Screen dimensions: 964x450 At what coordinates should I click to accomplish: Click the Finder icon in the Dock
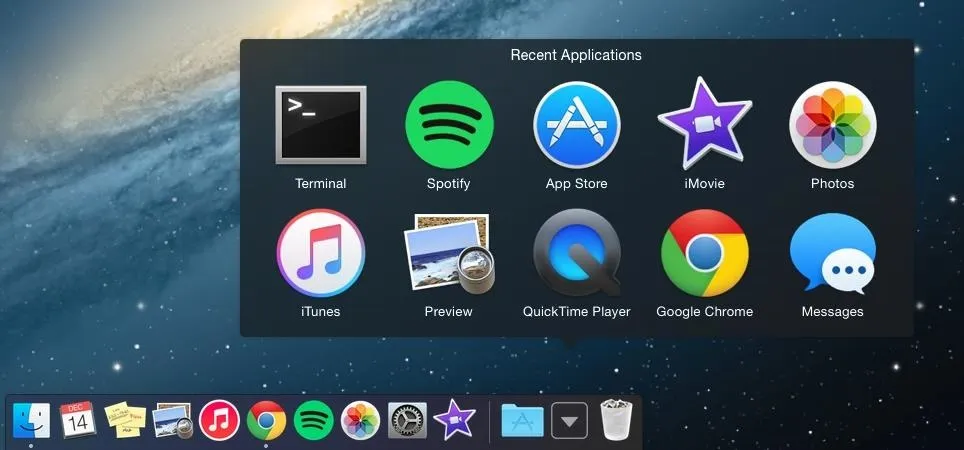click(x=31, y=420)
